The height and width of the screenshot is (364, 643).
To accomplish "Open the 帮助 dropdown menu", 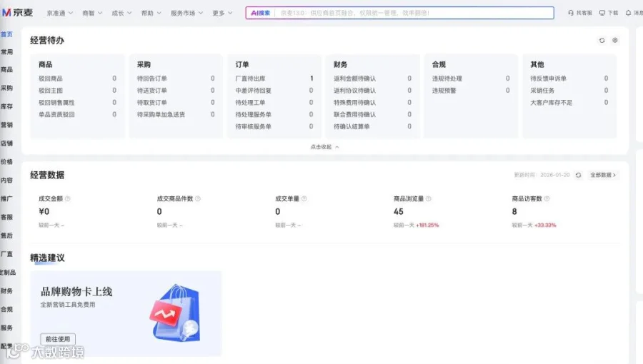I will tap(151, 13).
